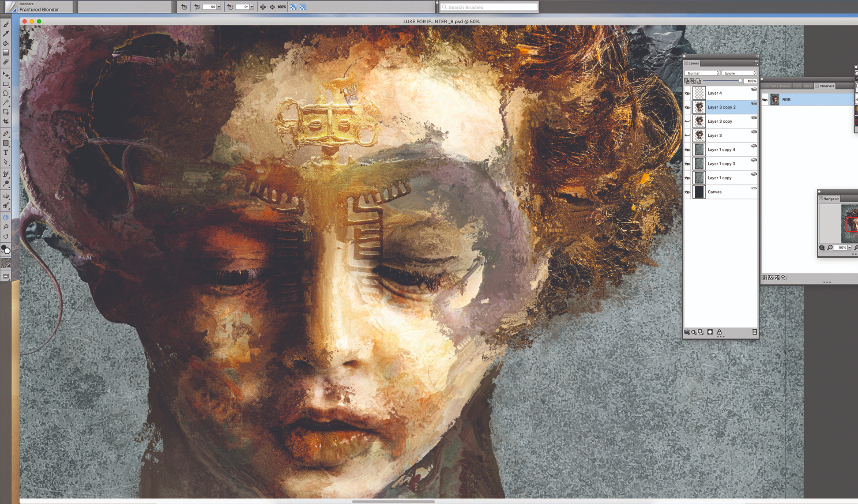The image size is (858, 504).
Task: Select the Grabber hand tool
Action: click(6, 218)
